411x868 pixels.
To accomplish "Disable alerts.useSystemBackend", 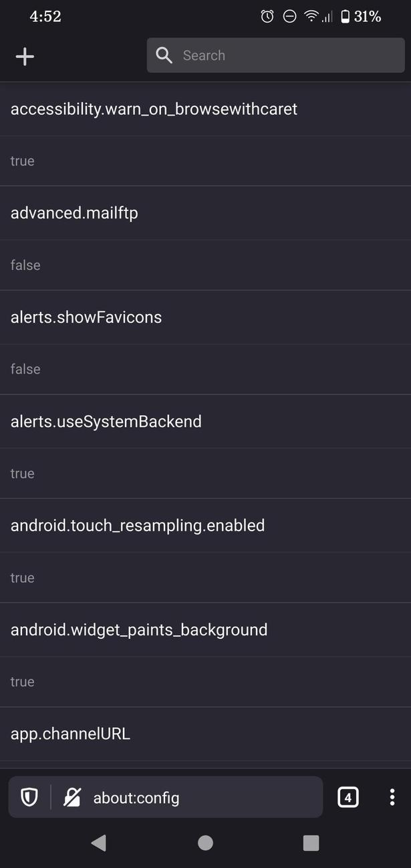I will coord(106,422).
